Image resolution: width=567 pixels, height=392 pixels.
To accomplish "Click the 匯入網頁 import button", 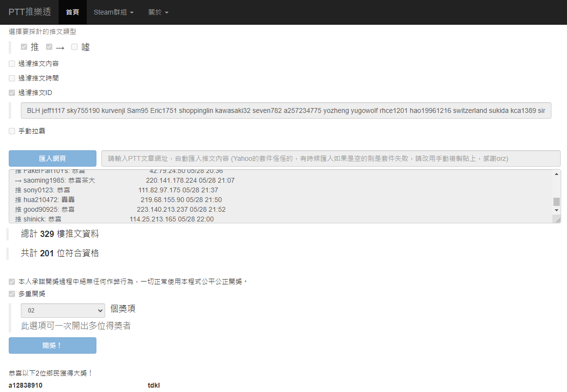I will pos(52,158).
